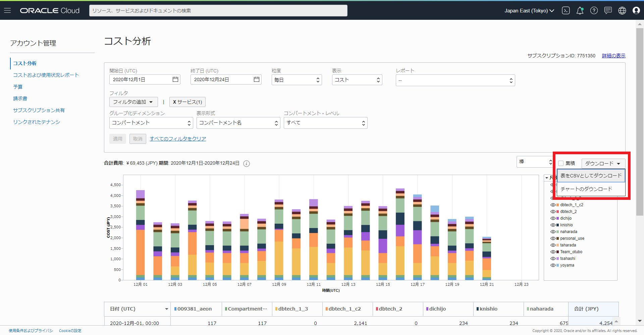Click すべてのフィルタをクリア link
This screenshot has height=335, width=644.
coord(178,139)
